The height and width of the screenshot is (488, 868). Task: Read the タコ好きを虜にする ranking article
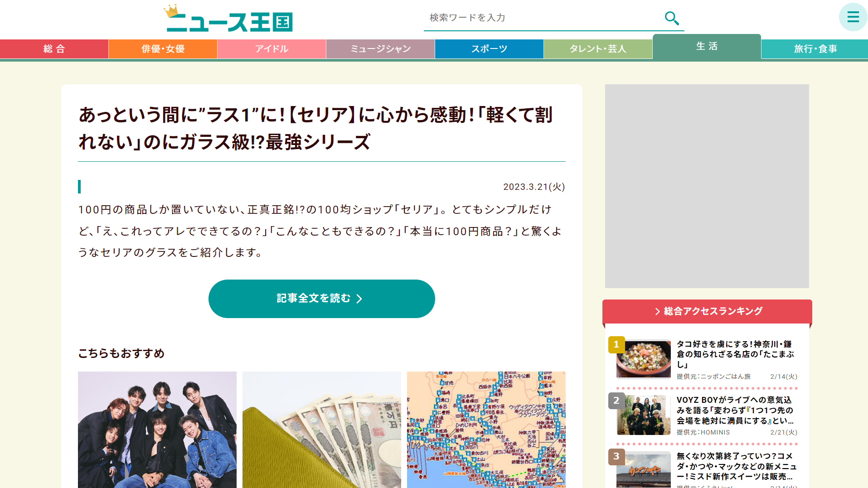click(735, 354)
